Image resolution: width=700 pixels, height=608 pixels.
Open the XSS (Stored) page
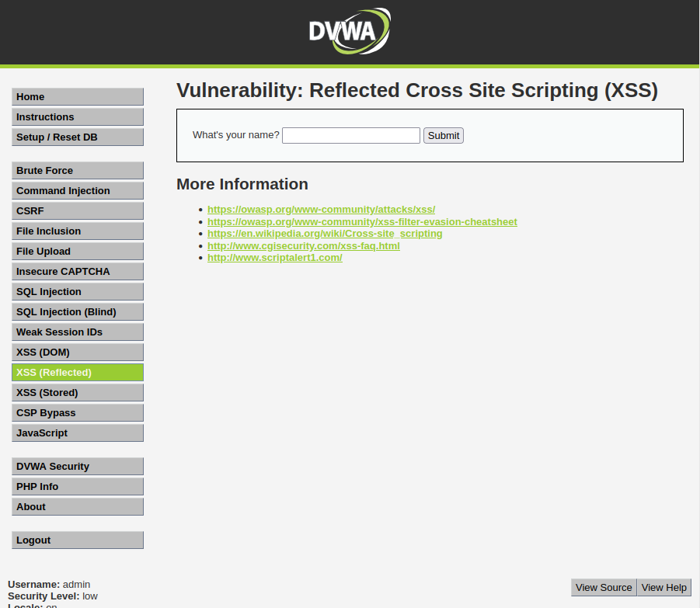click(x=78, y=393)
